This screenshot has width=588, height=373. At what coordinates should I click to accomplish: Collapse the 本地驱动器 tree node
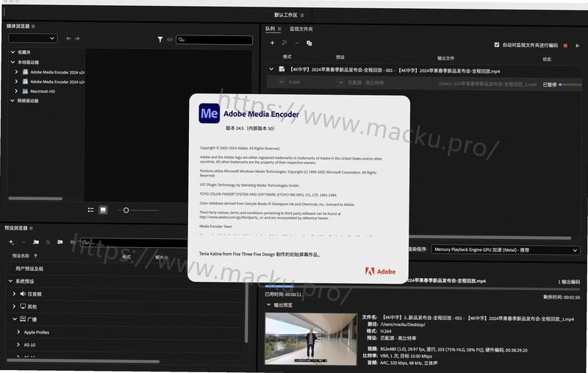point(12,62)
